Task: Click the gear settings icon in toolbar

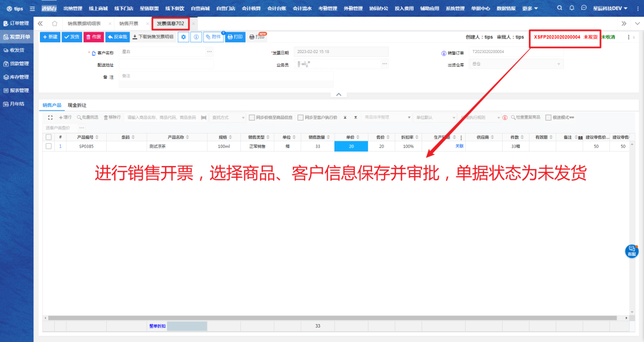Action: pyautogui.click(x=184, y=37)
